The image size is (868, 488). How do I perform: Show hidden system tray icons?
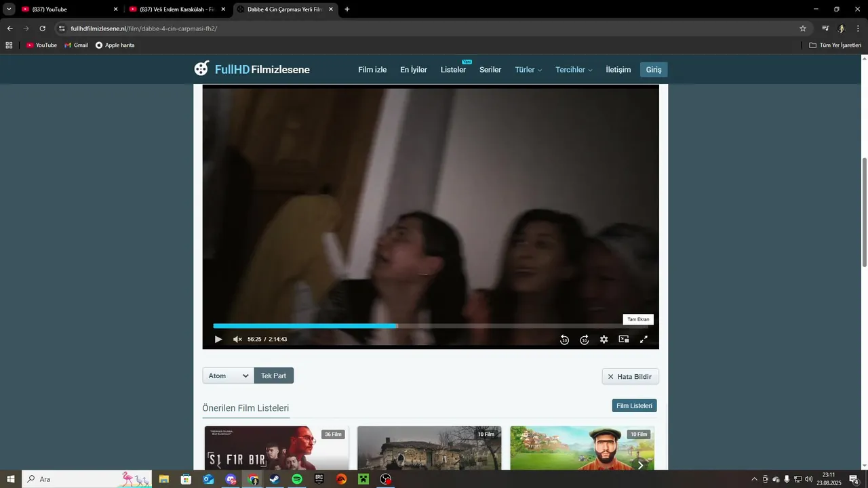754,479
